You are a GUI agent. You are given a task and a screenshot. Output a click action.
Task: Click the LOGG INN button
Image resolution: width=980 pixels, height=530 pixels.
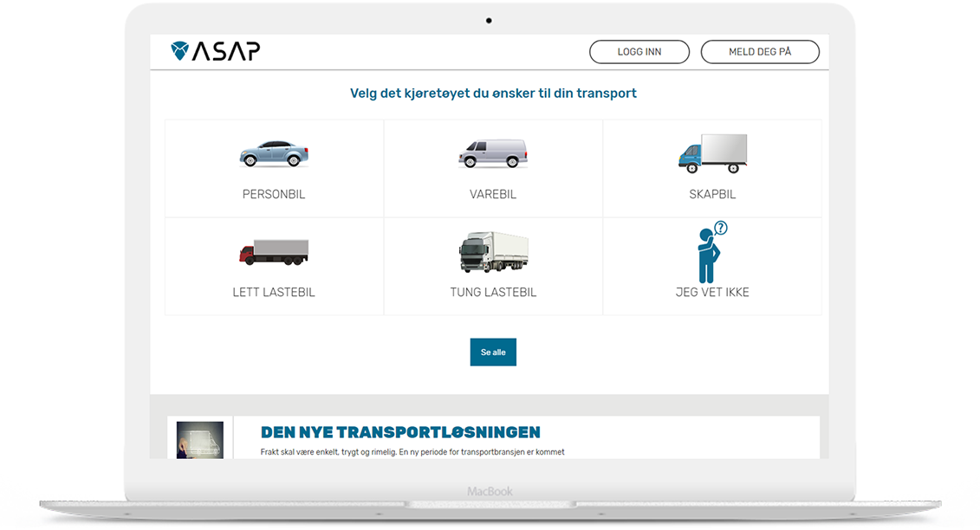click(639, 51)
